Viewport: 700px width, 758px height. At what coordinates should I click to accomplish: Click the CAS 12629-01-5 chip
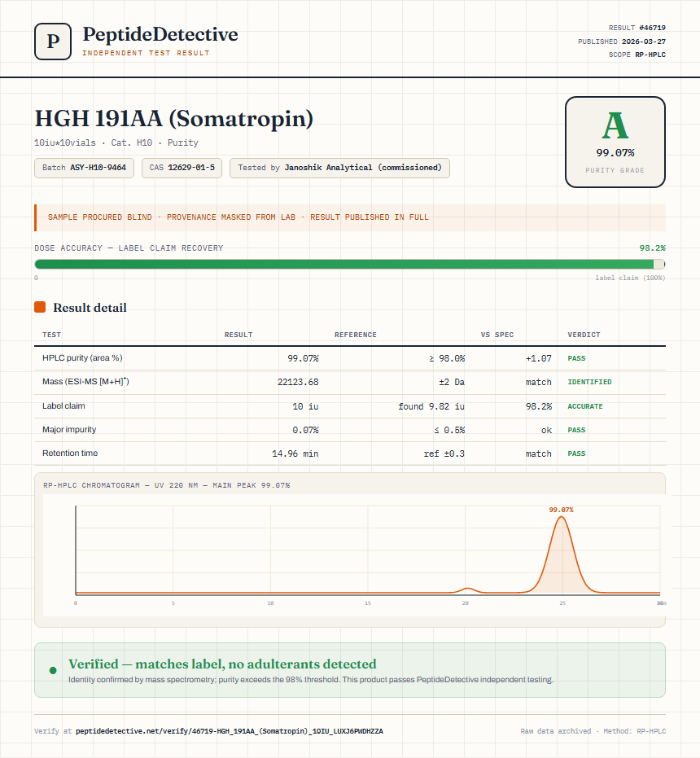pos(182,168)
